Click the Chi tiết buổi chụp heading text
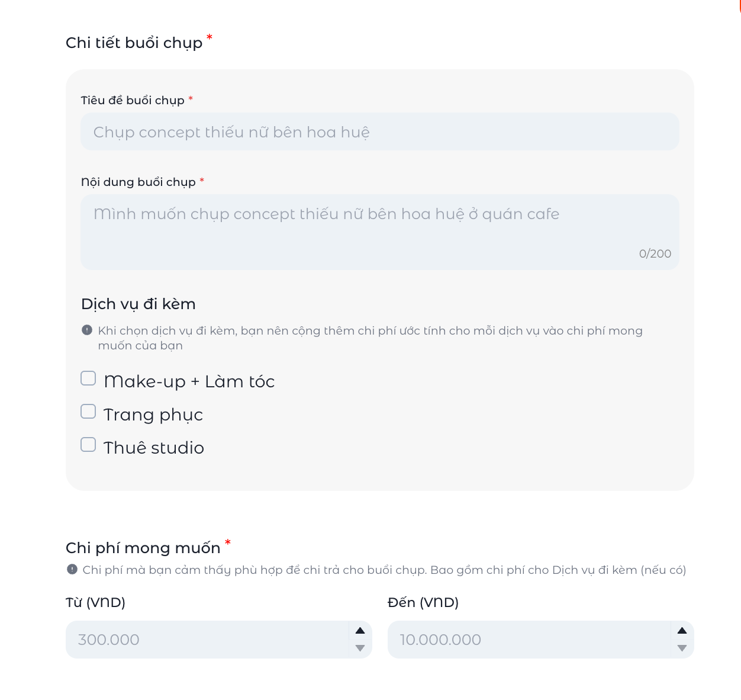This screenshot has height=700, width=741. coord(134,42)
